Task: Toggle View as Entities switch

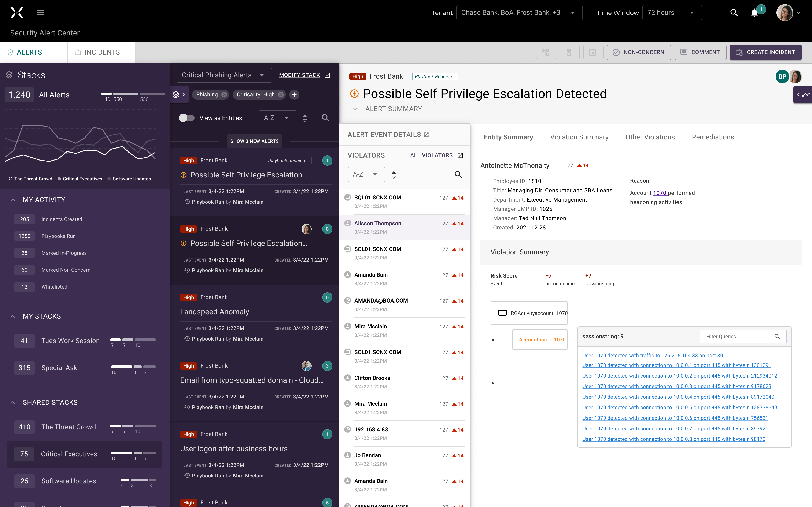Action: (x=187, y=118)
